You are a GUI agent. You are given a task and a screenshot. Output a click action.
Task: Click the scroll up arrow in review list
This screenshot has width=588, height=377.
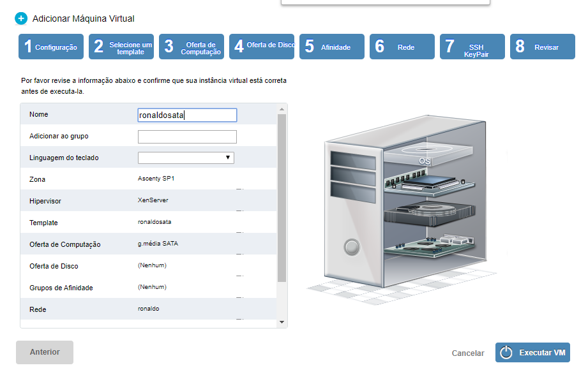click(x=282, y=110)
